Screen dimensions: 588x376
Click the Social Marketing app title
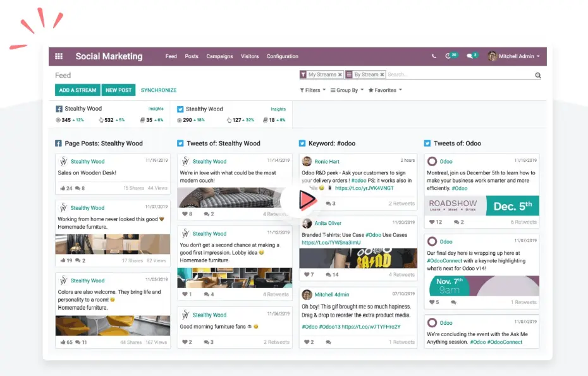click(109, 56)
